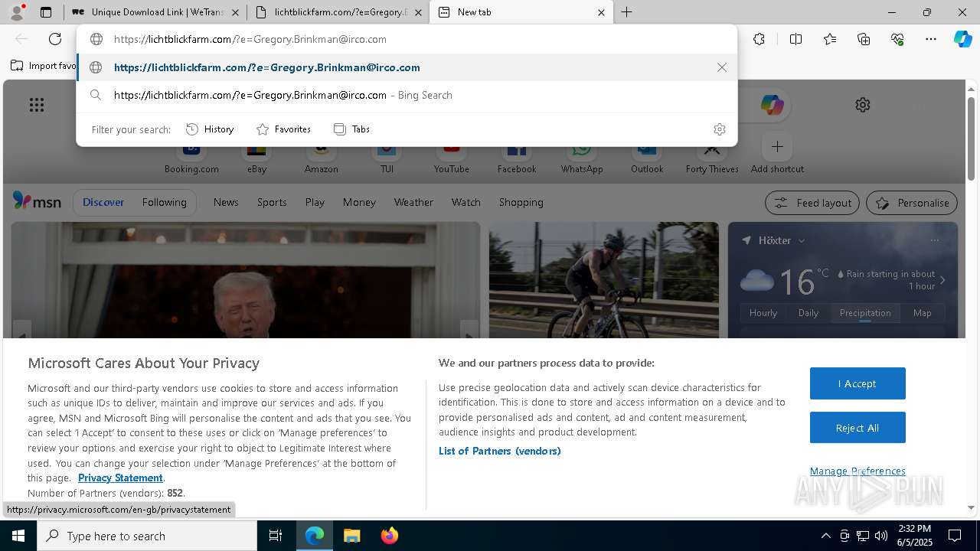Switch feed to Following
Viewport: 980px width, 551px height.
[164, 202]
